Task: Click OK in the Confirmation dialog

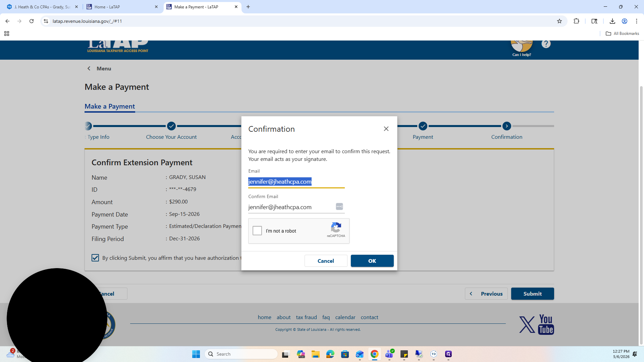Action: click(372, 261)
